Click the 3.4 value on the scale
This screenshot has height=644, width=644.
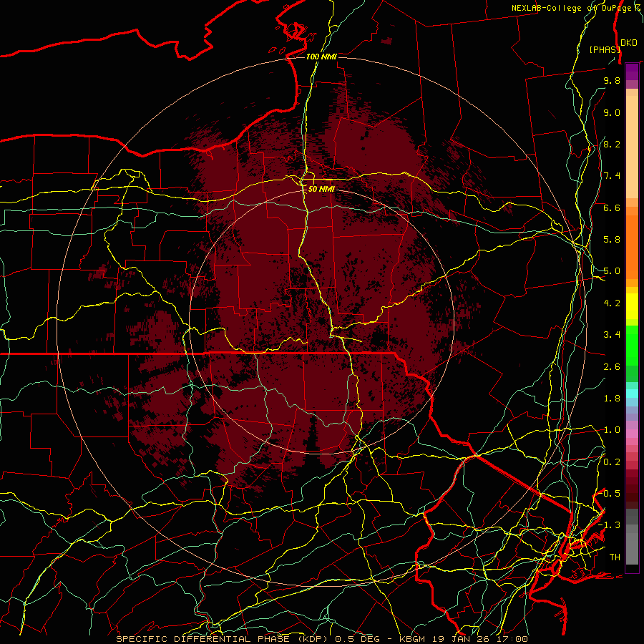click(x=612, y=335)
